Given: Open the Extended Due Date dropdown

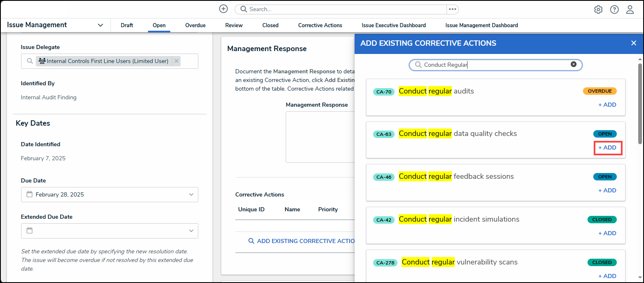Looking at the screenshot, I should [191, 231].
